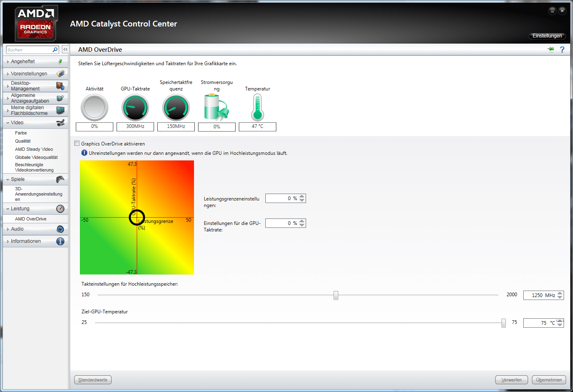Image resolution: width=573 pixels, height=392 pixels.
Task: Click the Angeheftet pin icon
Action: pos(60,62)
